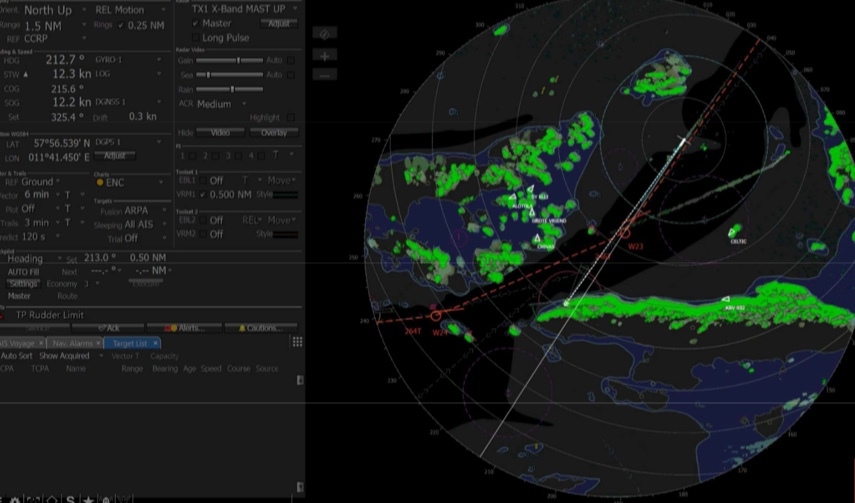Open the ACR Medium dropdown
Screen dimensions: 855x503
coord(221,104)
